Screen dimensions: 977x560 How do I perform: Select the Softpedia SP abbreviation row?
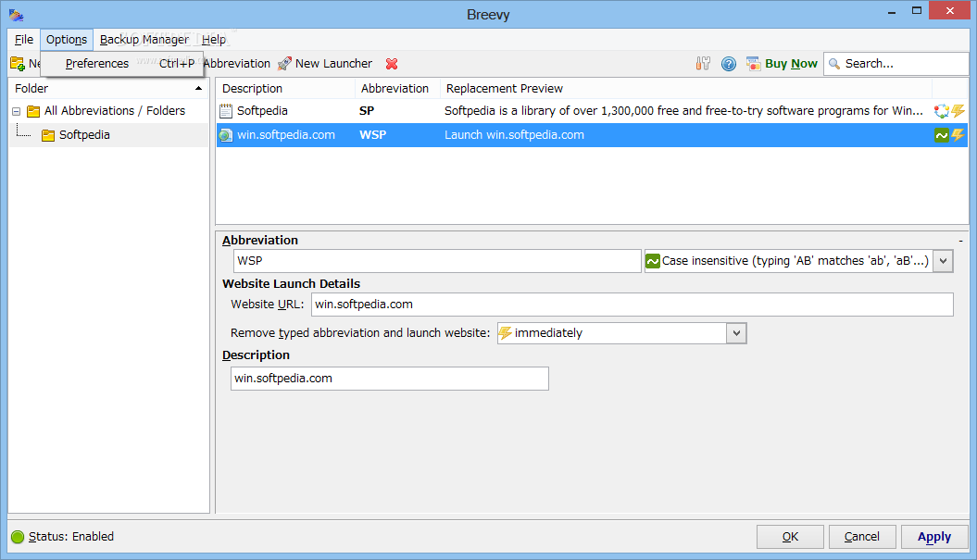coord(592,111)
